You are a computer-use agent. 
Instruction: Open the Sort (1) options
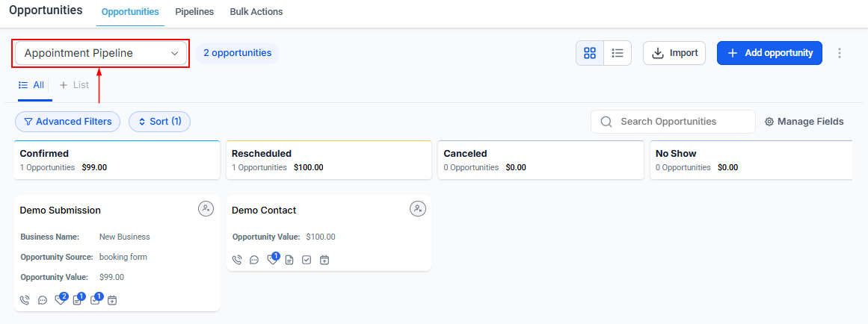[x=159, y=122]
